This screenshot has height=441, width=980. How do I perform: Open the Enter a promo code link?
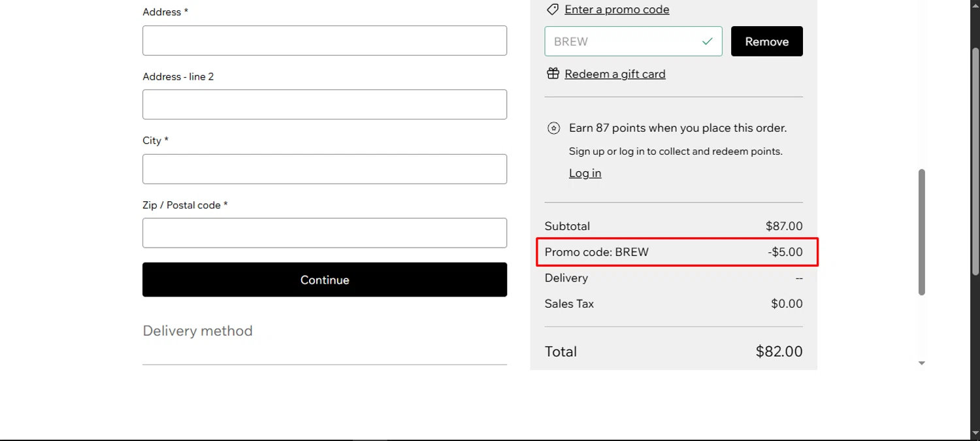[x=617, y=10]
